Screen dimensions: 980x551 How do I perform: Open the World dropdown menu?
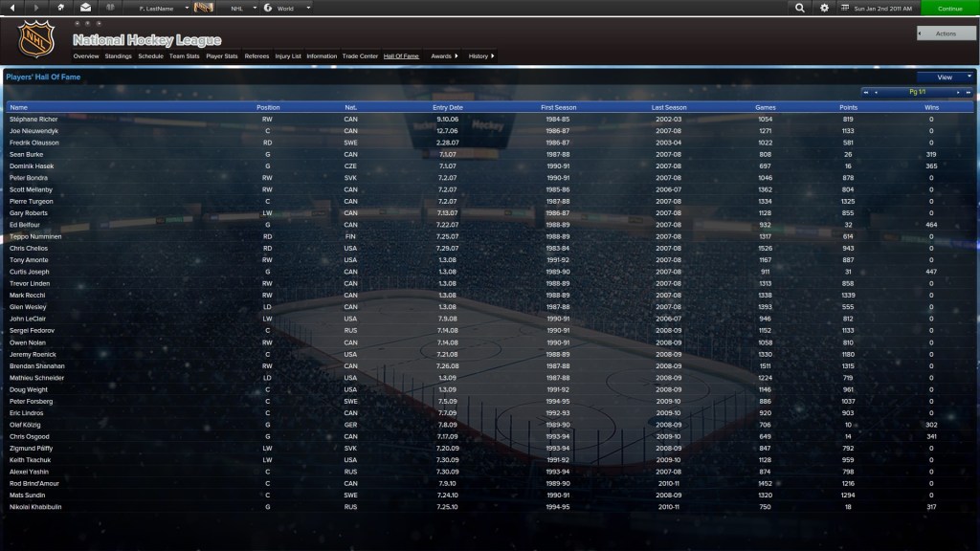(306, 8)
